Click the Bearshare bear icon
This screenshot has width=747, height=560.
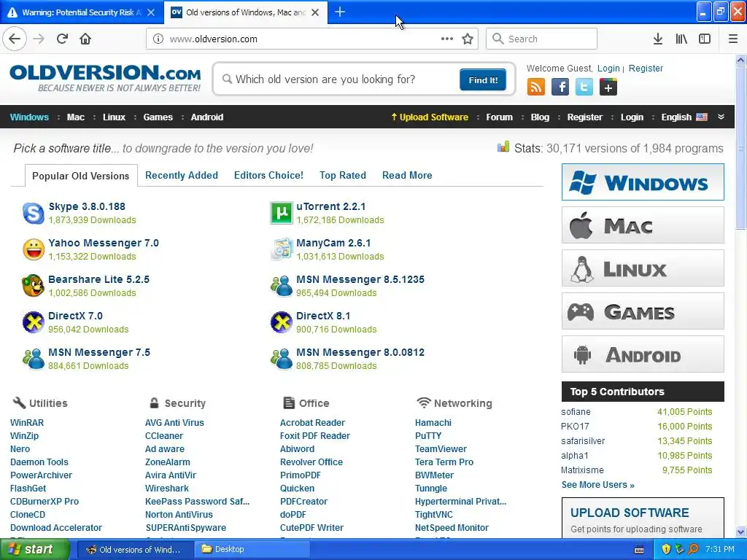point(34,286)
